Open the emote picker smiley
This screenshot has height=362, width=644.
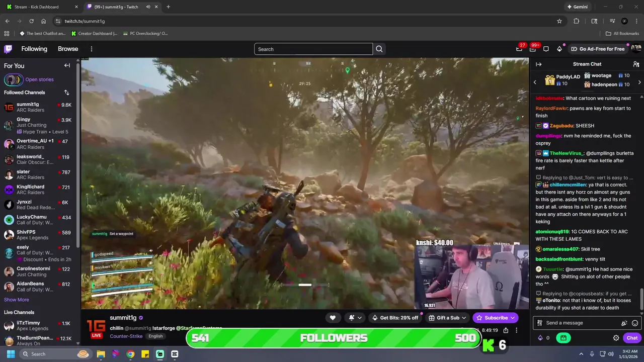tap(635, 323)
